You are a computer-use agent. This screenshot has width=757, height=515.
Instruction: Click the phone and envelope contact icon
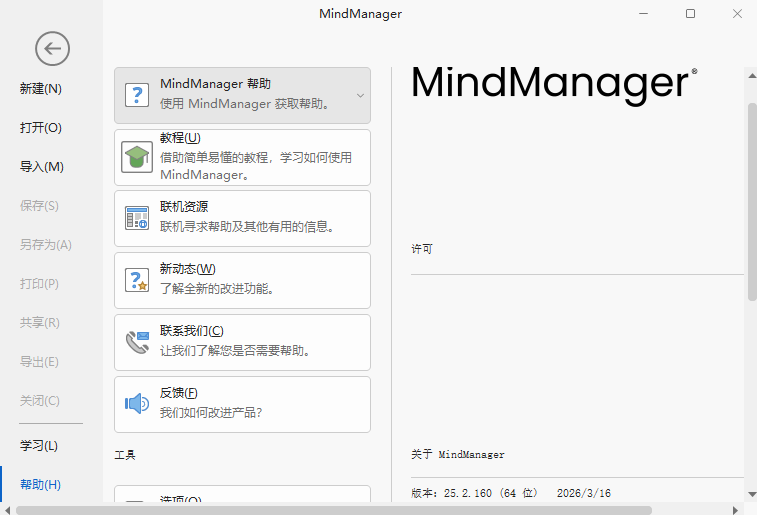tap(137, 342)
